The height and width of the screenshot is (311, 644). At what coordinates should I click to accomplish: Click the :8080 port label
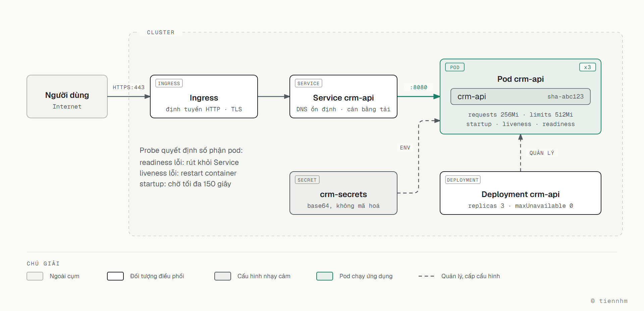[x=419, y=87]
